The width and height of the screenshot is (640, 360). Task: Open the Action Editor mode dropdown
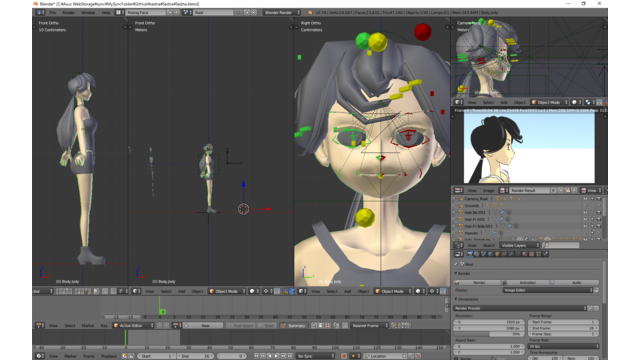pyautogui.click(x=134, y=326)
